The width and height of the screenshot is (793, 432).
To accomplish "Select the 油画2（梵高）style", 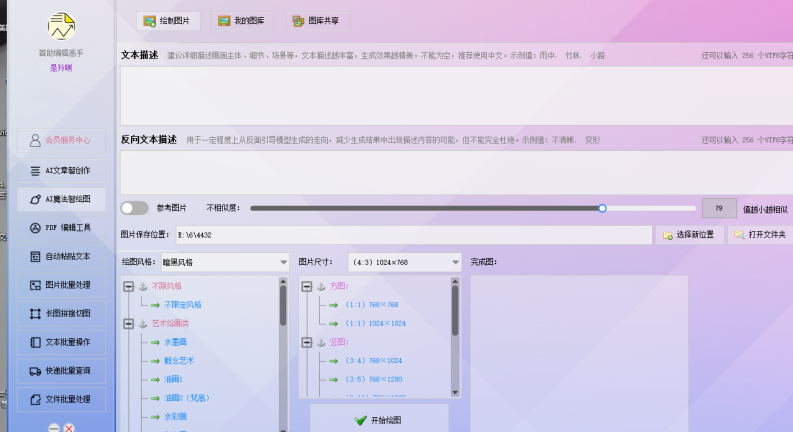I will coord(187,398).
